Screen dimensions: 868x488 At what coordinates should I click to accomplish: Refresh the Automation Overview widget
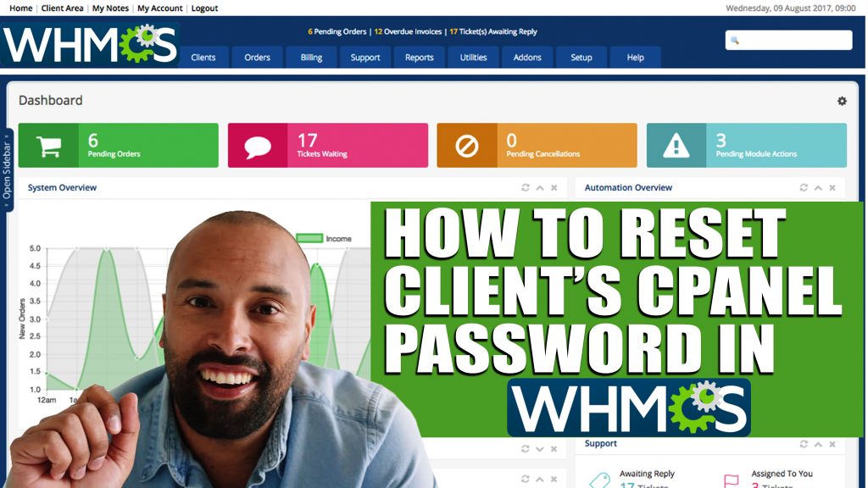802,186
